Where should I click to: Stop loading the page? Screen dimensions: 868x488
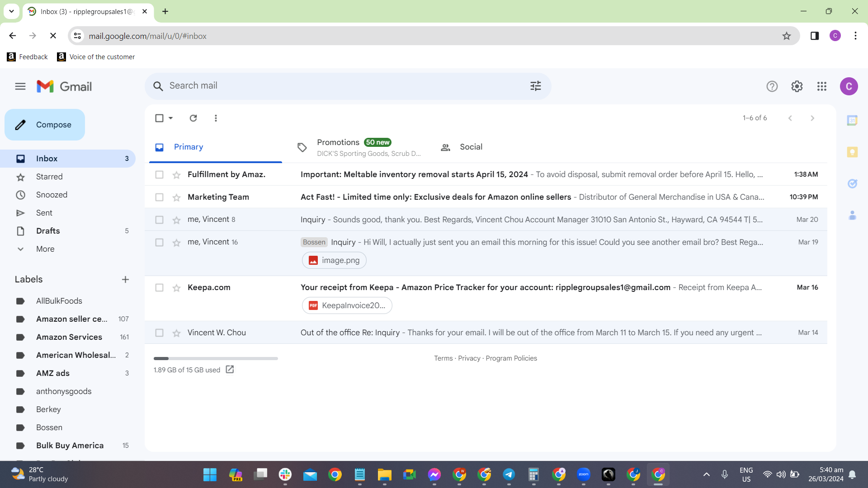click(x=53, y=36)
